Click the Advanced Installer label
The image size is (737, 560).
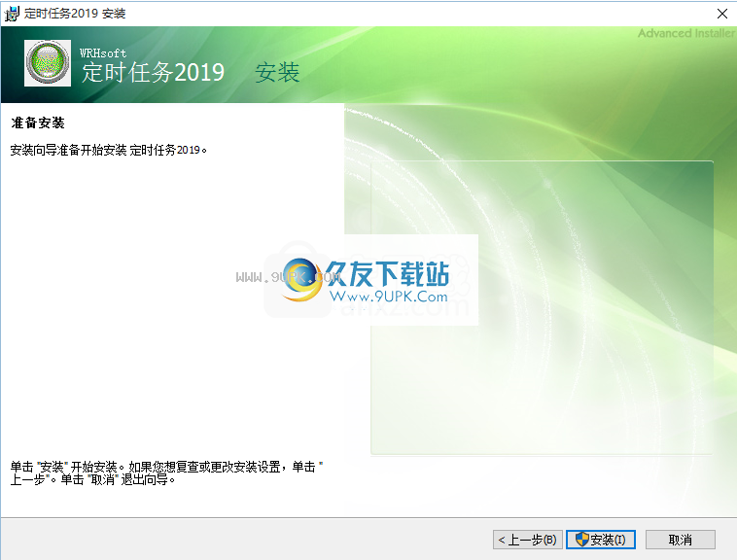click(685, 33)
